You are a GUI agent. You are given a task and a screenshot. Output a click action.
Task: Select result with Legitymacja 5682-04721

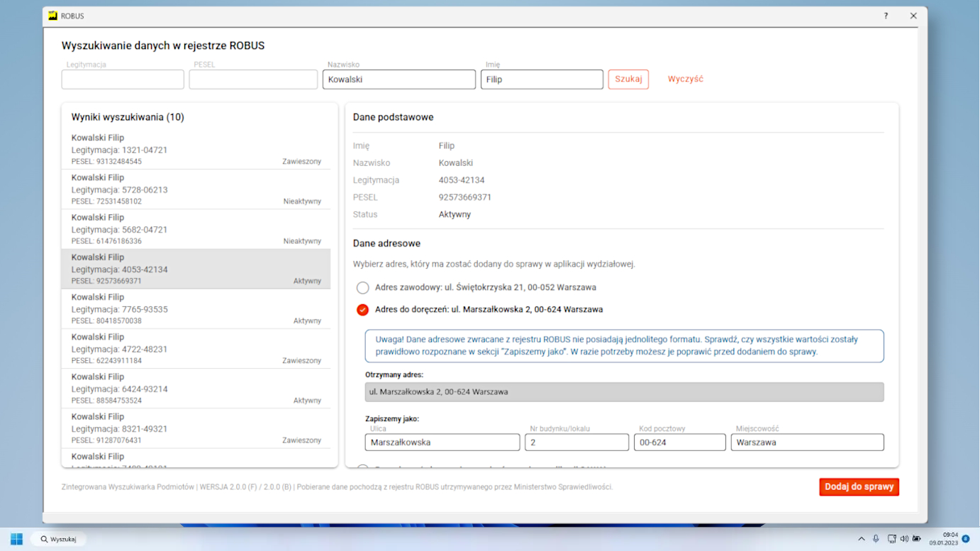tap(196, 229)
